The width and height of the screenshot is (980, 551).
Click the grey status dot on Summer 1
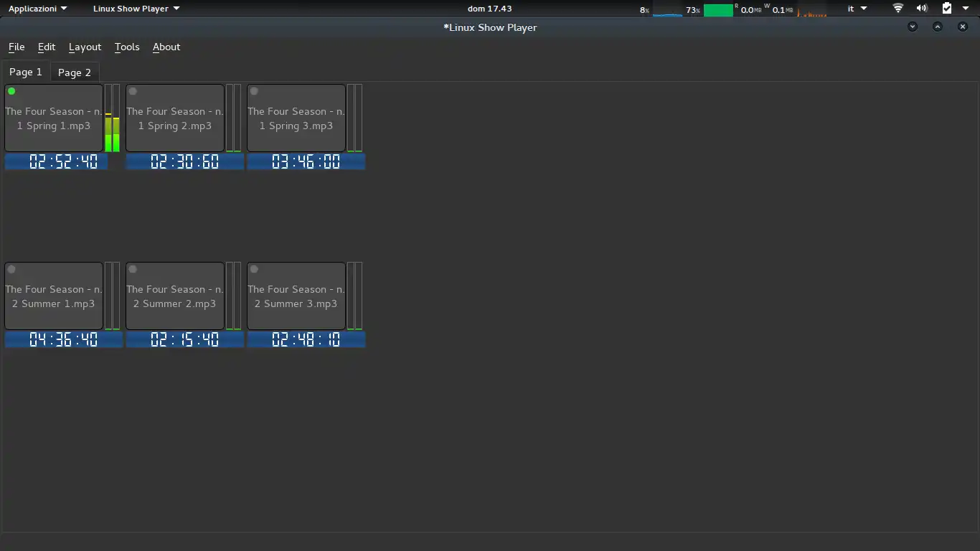(11, 269)
